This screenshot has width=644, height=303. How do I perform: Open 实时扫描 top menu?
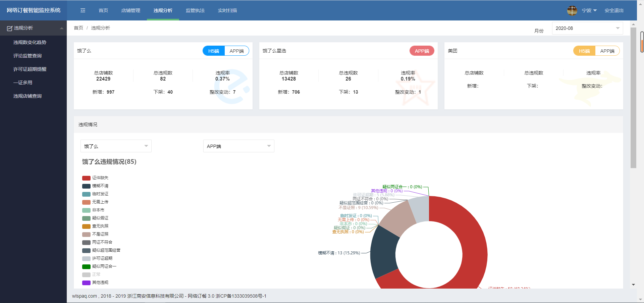click(x=227, y=10)
